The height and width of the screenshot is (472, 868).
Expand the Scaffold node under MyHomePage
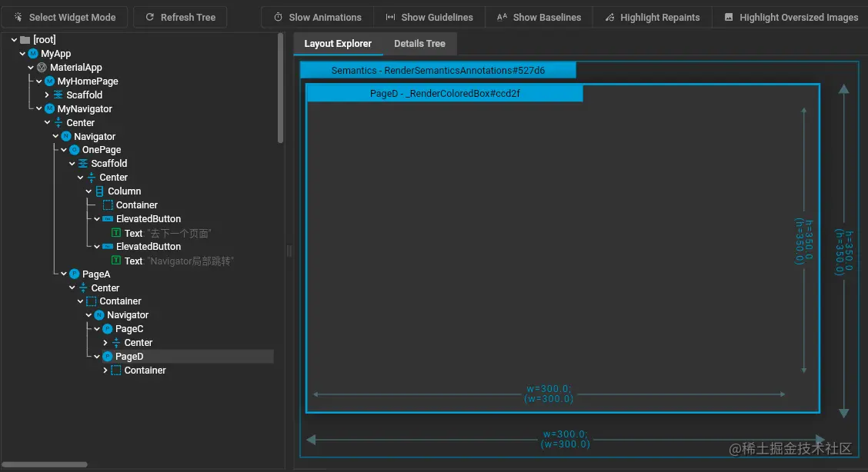[x=47, y=95]
